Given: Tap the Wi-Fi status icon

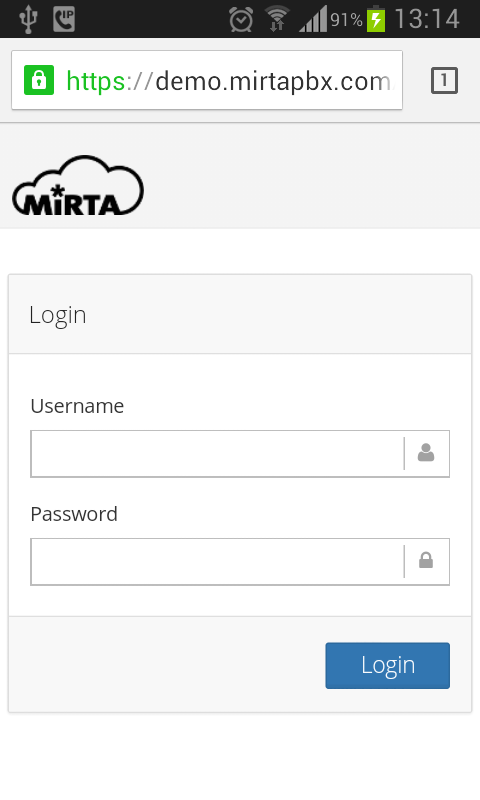Looking at the screenshot, I should click(277, 19).
